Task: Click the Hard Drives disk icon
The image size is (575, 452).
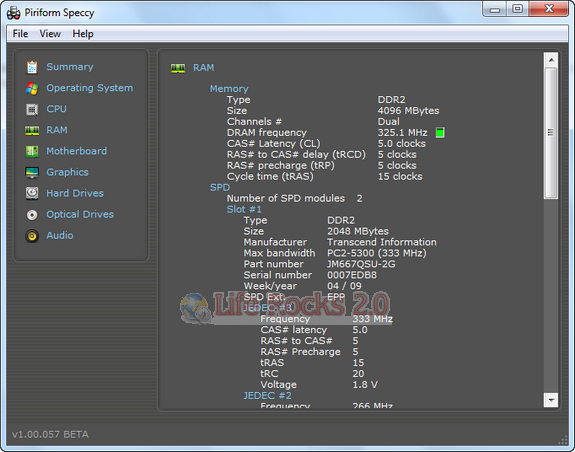Action: click(x=32, y=193)
